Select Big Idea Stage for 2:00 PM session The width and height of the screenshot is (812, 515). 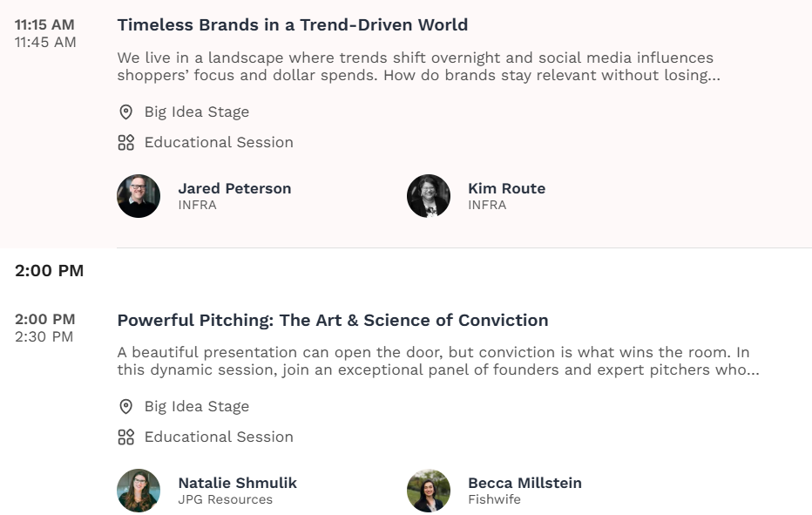coord(197,407)
